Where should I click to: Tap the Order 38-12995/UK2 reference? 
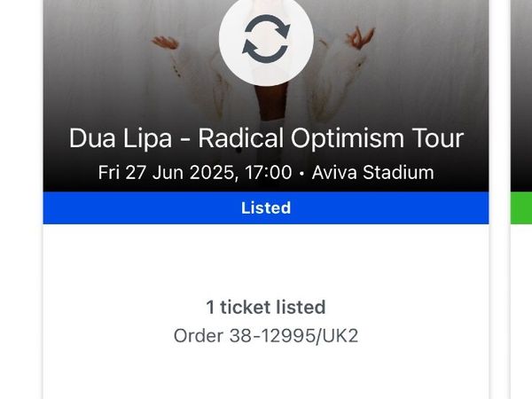click(x=266, y=336)
